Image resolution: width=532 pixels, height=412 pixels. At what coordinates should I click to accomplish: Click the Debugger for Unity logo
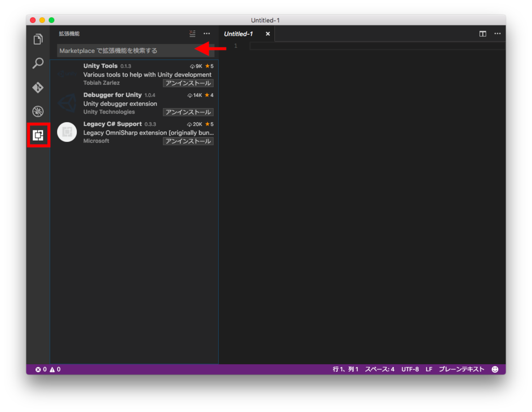pyautogui.click(x=67, y=103)
